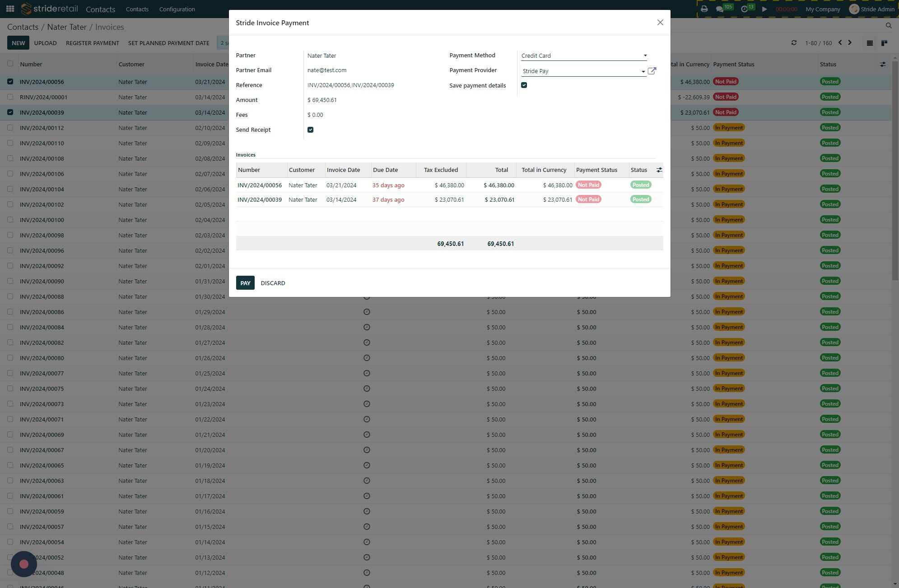This screenshot has width=899, height=588.
Task: Open the apps grid menu icon
Action: click(x=10, y=9)
